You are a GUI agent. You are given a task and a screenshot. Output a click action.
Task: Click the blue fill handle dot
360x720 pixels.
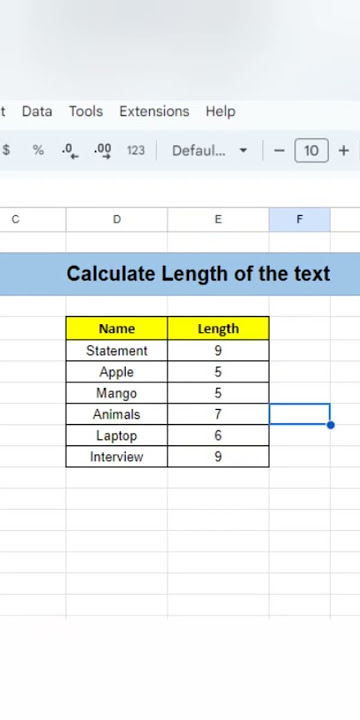coord(330,425)
